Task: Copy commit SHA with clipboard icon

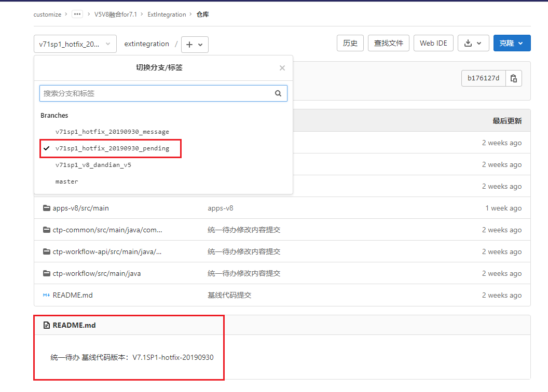Action: [513, 78]
